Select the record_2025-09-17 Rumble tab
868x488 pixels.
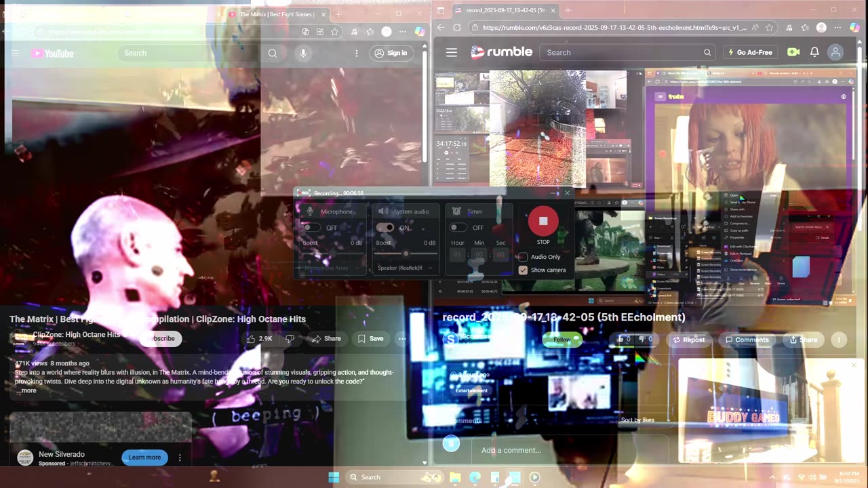(505, 11)
